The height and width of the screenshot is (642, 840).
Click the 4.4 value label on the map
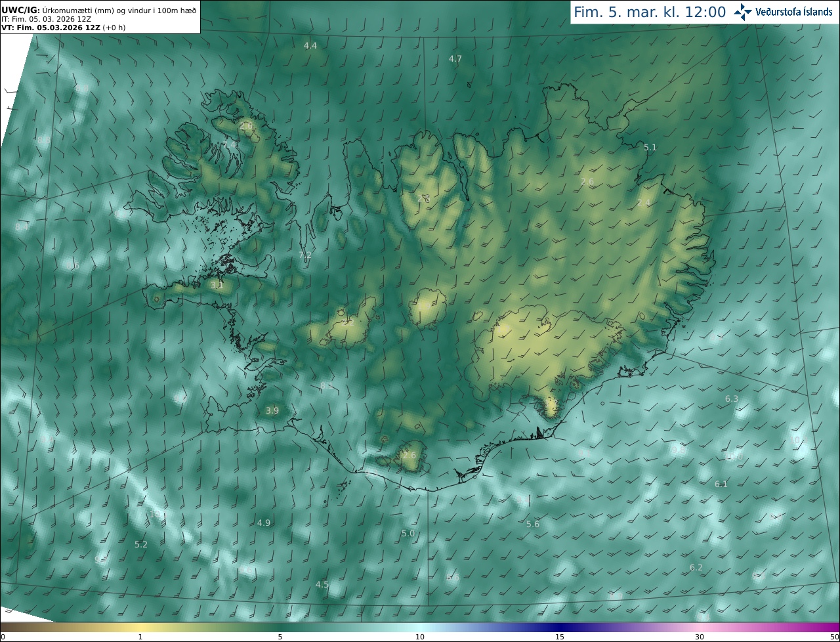310,45
